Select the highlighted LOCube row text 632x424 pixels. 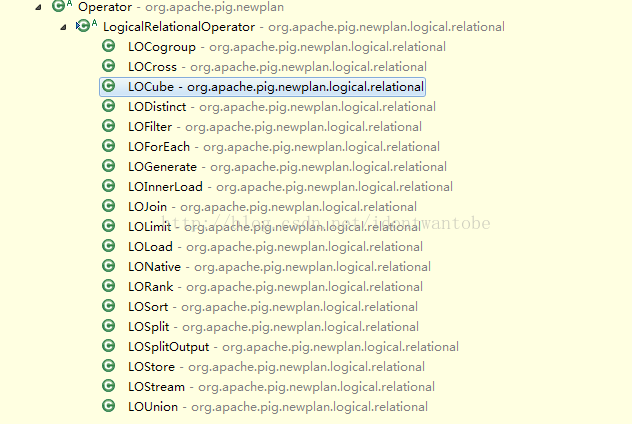click(276, 87)
